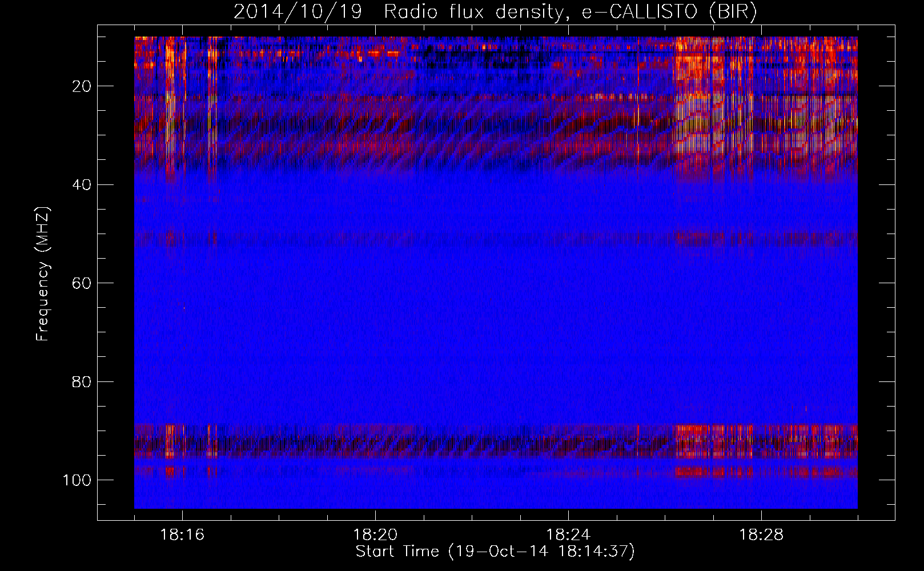Click the 'Start Time (19-Oct-14 18:14:37)' label

pos(495,552)
